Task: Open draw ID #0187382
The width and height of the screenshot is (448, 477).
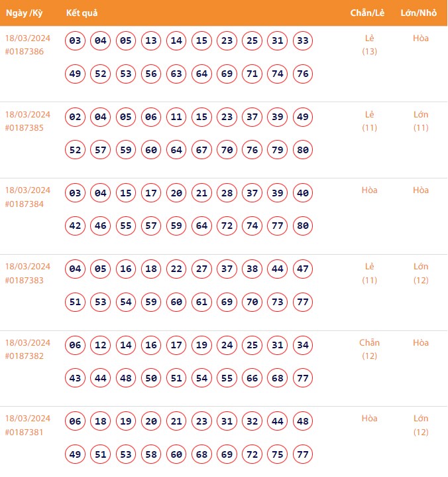Action: point(25,356)
